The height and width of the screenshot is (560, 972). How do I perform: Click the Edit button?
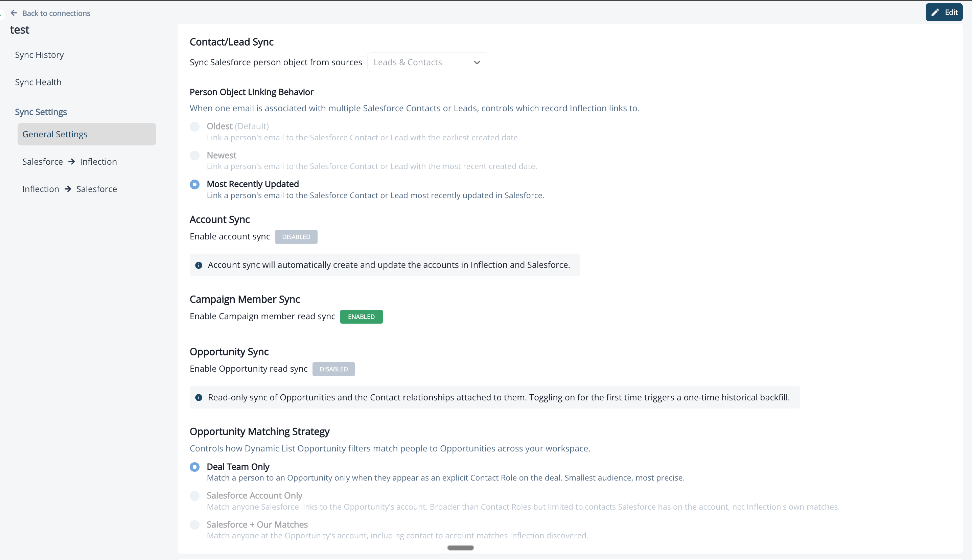tap(944, 12)
